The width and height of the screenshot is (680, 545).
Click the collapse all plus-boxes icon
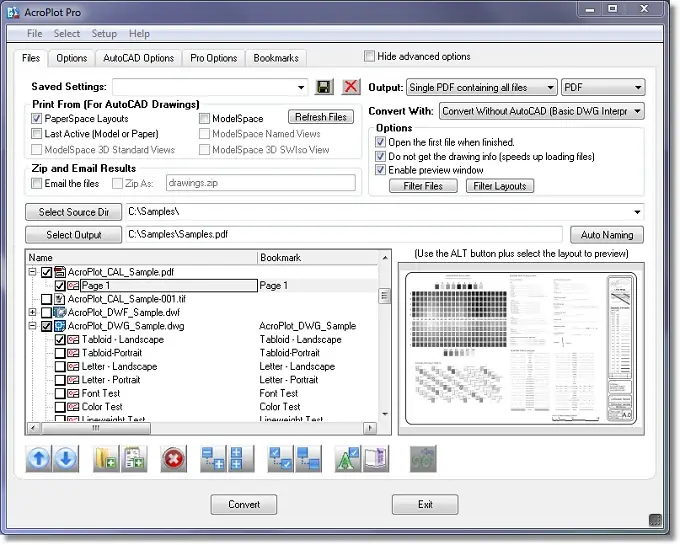tap(241, 458)
